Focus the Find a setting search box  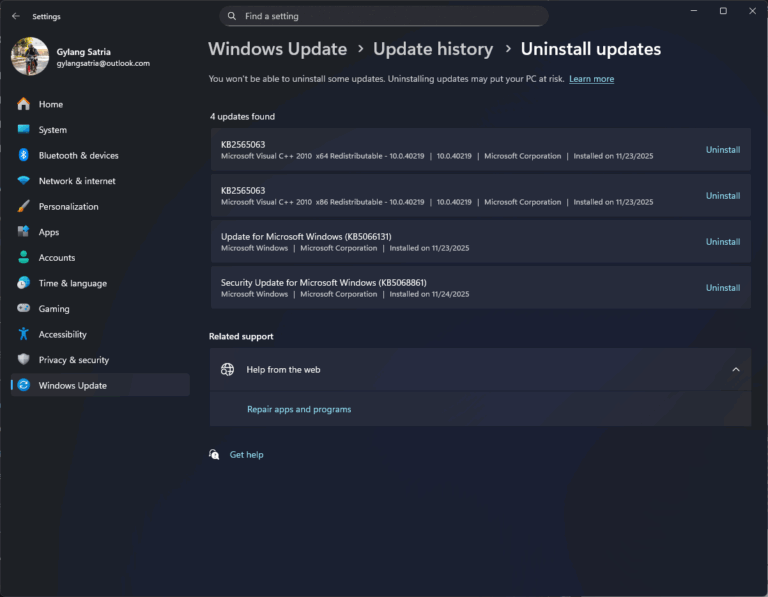tap(383, 16)
